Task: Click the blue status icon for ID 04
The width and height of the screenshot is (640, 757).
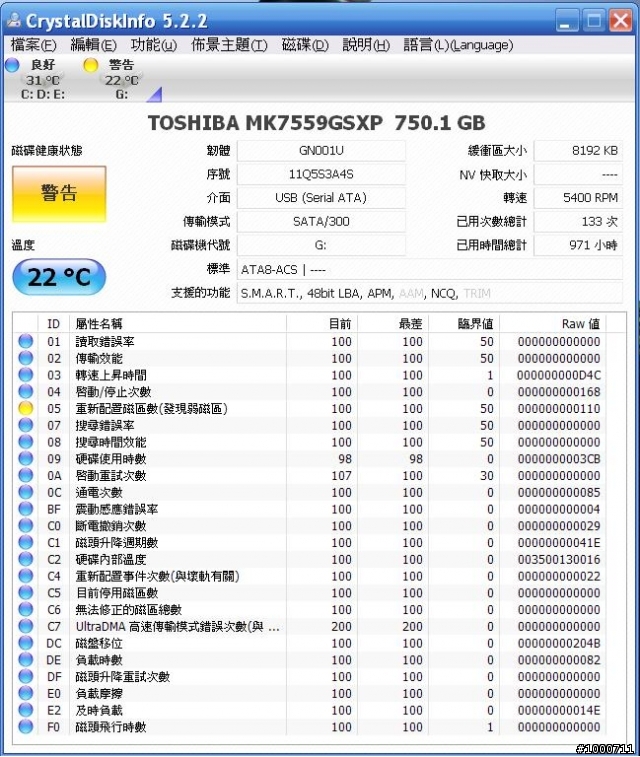Action: (x=26, y=392)
